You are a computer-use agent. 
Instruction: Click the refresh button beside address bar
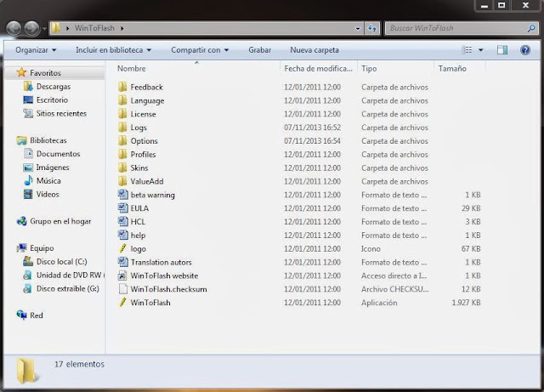372,28
